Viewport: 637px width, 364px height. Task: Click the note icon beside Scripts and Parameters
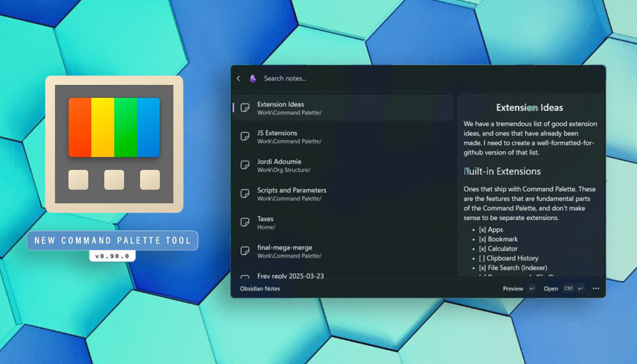tap(245, 194)
